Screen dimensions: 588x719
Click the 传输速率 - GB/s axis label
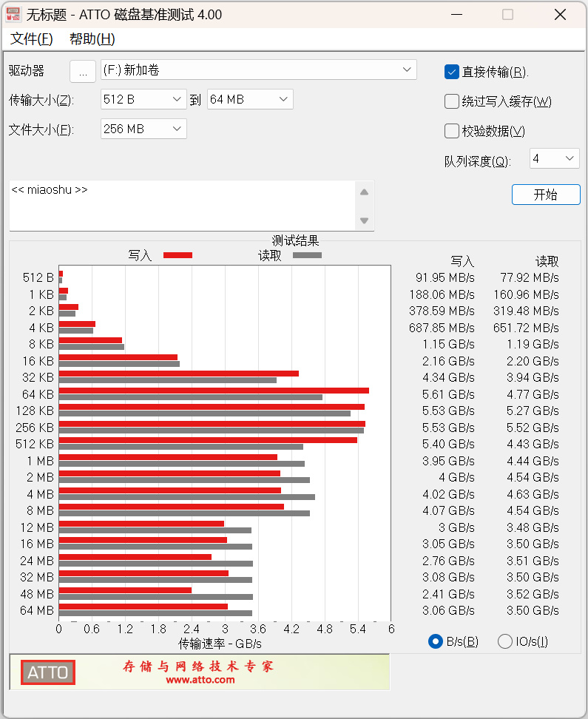tap(220, 644)
